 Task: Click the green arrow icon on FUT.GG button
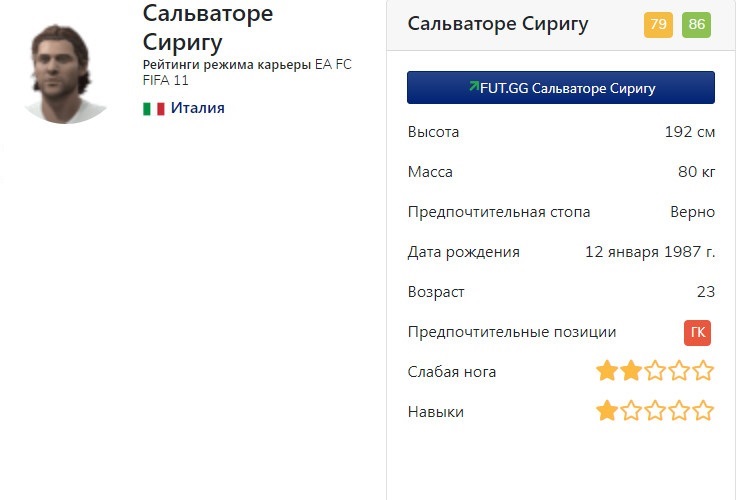click(x=474, y=87)
